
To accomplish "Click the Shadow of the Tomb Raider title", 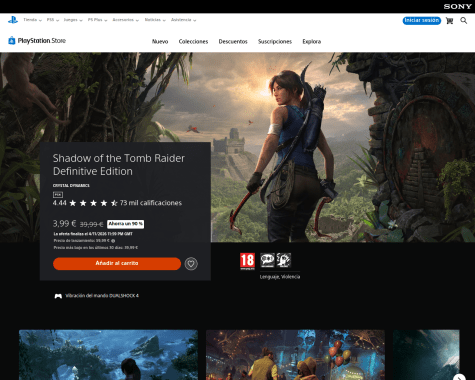I will 119,165.
